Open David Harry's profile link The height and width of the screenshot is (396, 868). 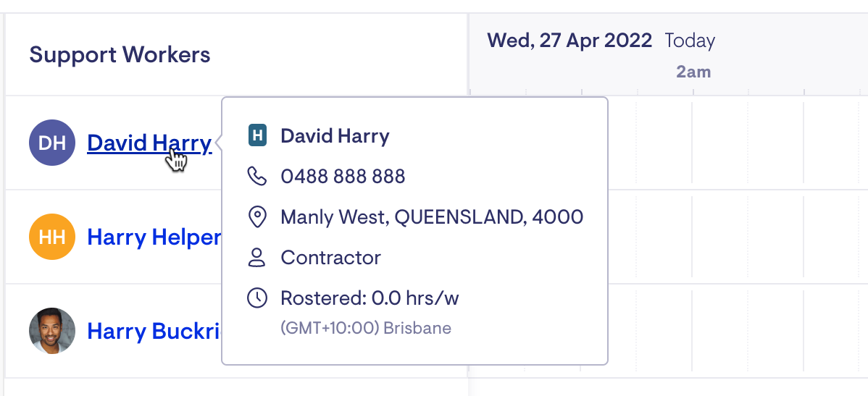tap(149, 143)
